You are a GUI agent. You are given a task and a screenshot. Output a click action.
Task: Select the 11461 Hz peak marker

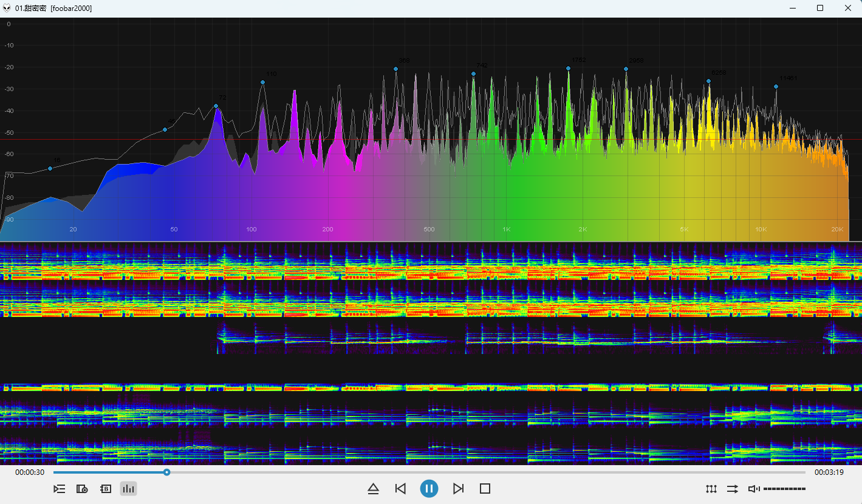(x=776, y=87)
